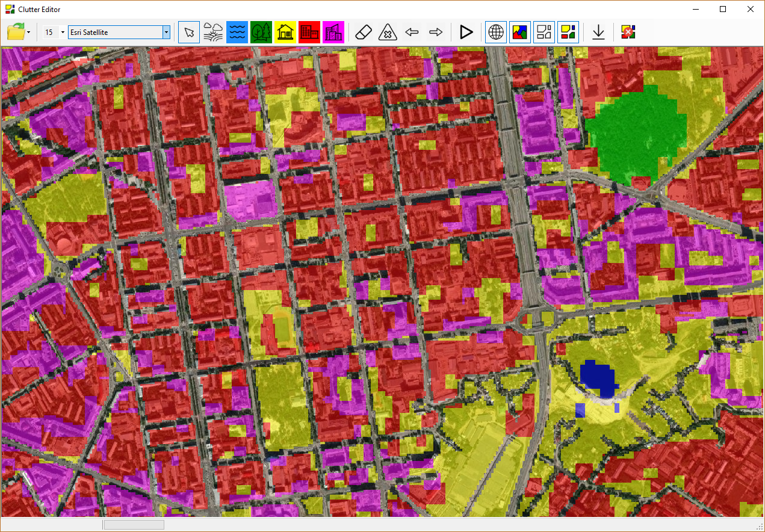The height and width of the screenshot is (532, 765).
Task: Select the red urban buildings class
Action: 309,32
